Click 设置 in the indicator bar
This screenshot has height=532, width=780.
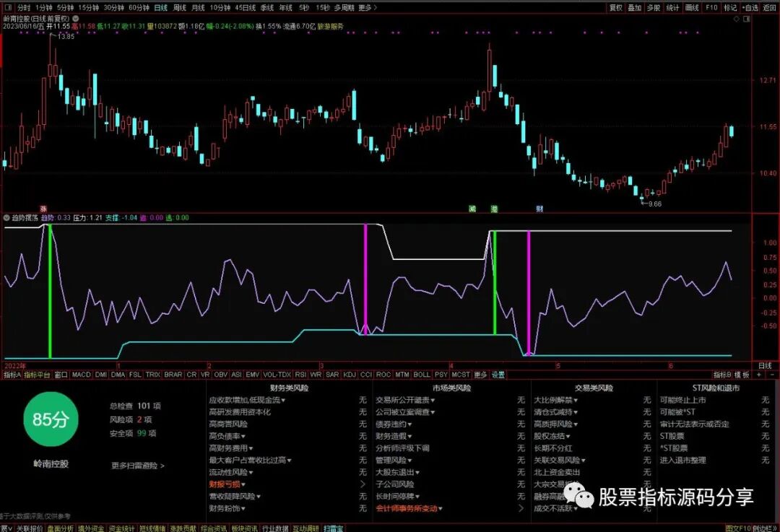point(498,375)
